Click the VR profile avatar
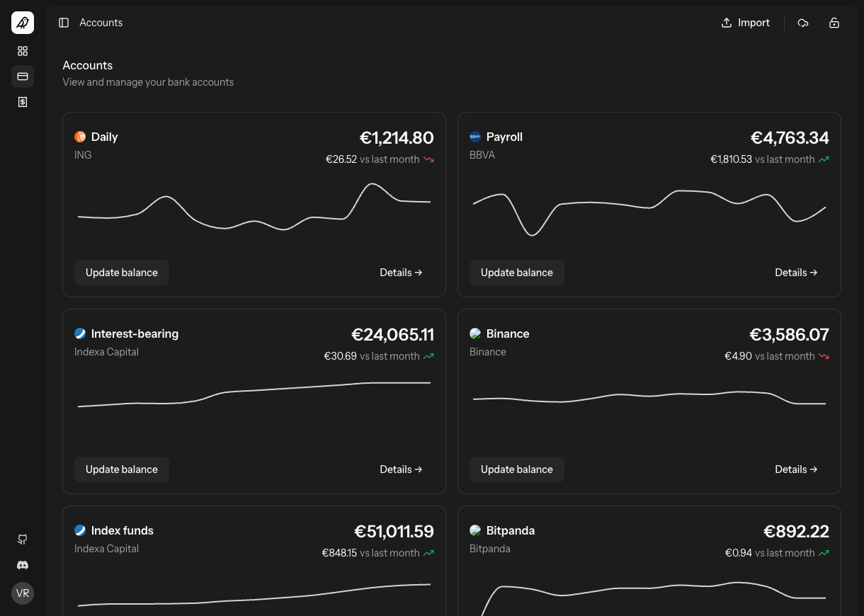864x616 pixels. point(22,593)
